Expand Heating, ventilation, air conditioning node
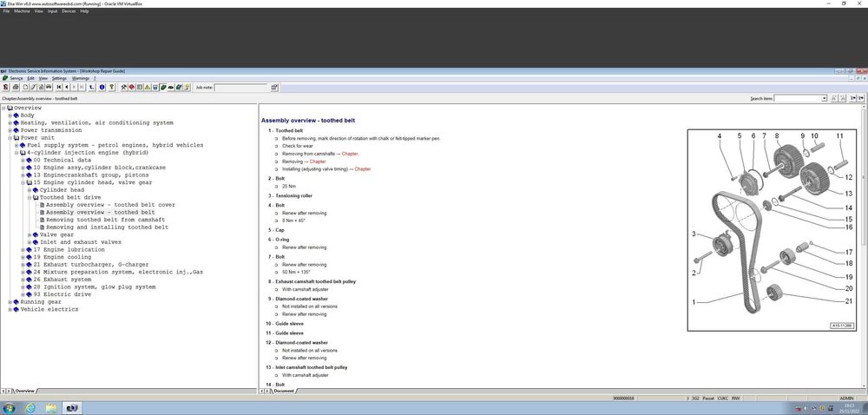 (x=10, y=122)
